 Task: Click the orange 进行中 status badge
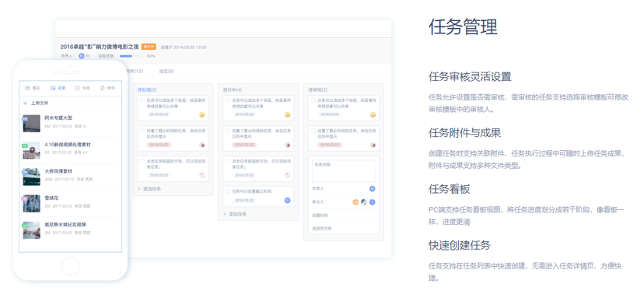click(149, 47)
